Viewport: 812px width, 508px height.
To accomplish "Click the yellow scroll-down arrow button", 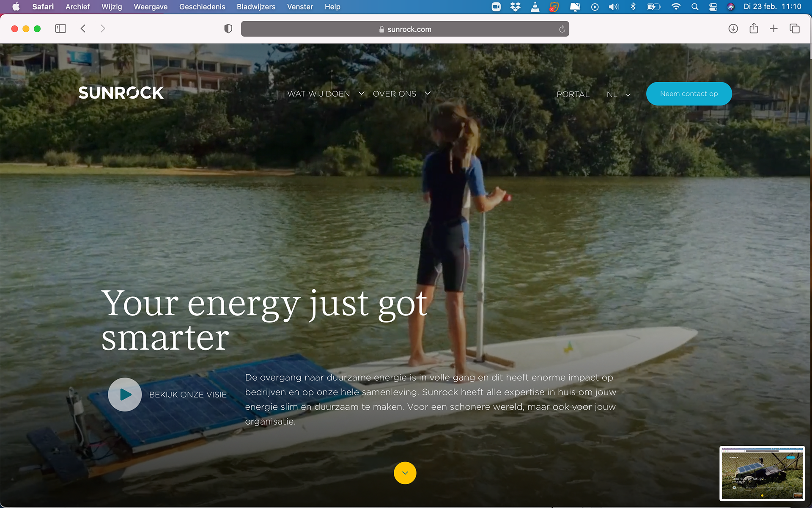I will (x=405, y=473).
